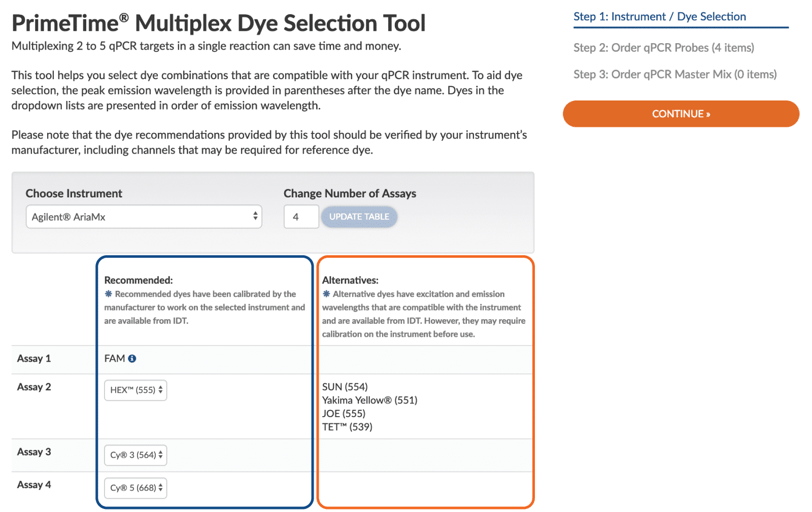Select Yakima Yellow (551) alternative dye text
Screen dimensions: 812x512
[369, 400]
